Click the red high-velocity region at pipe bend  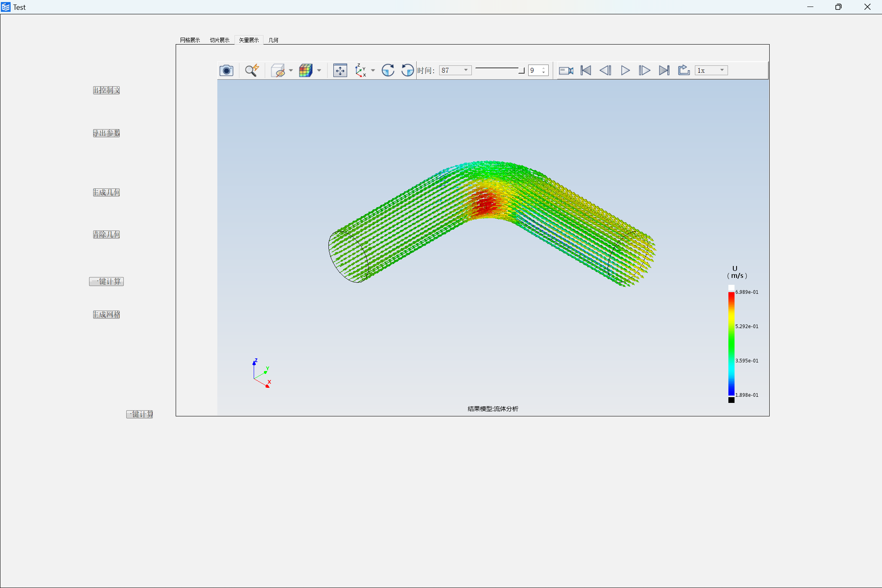coord(486,204)
